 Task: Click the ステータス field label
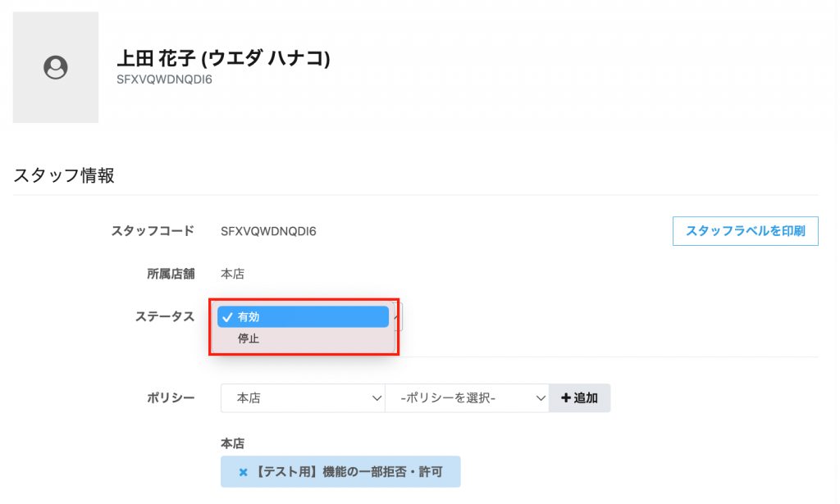click(164, 316)
